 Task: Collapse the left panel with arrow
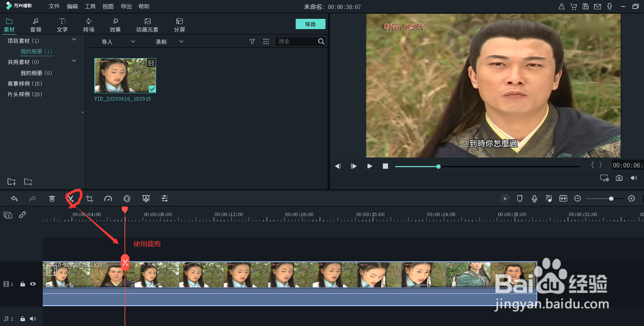point(82,112)
